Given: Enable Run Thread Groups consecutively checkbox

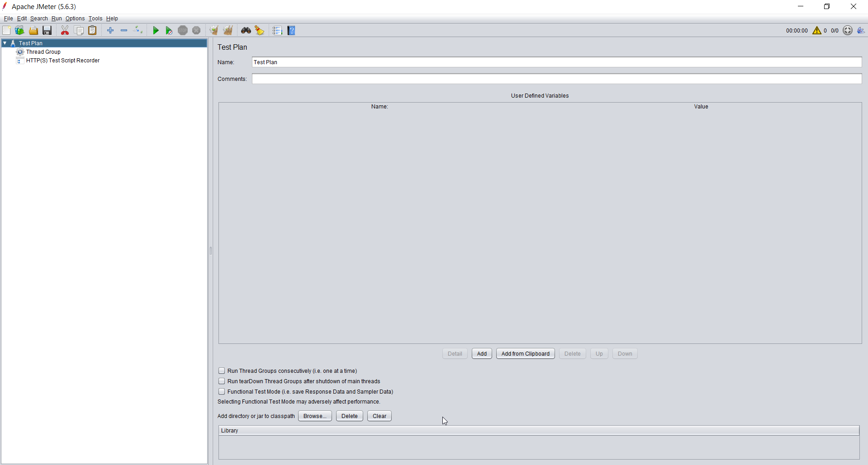Looking at the screenshot, I should click(222, 371).
